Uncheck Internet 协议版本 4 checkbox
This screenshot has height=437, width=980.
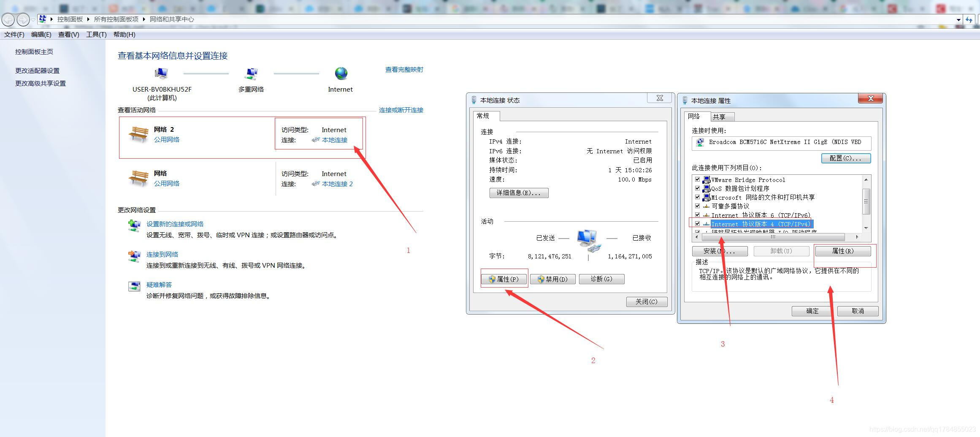(697, 224)
